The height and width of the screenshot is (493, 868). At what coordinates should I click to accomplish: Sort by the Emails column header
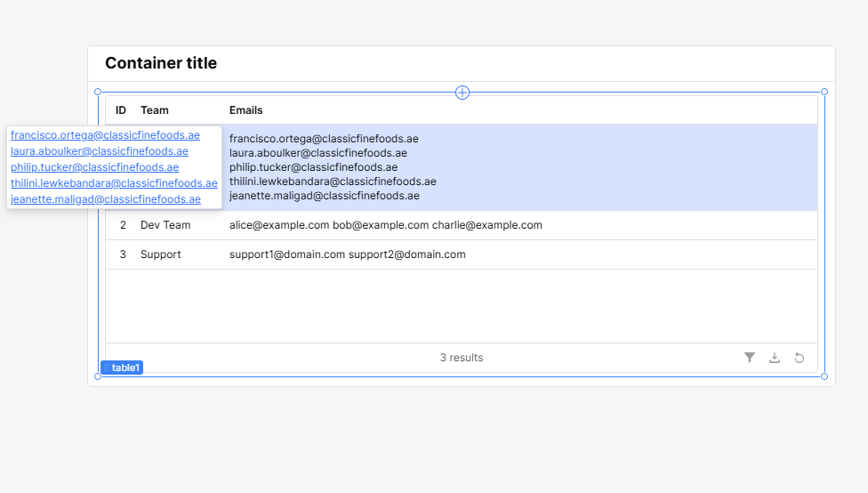click(x=245, y=110)
